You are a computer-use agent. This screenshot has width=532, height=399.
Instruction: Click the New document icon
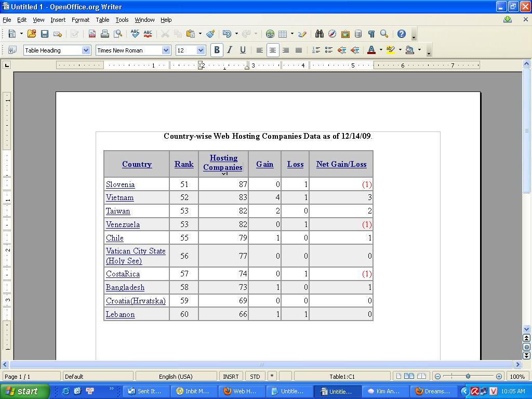click(12, 34)
